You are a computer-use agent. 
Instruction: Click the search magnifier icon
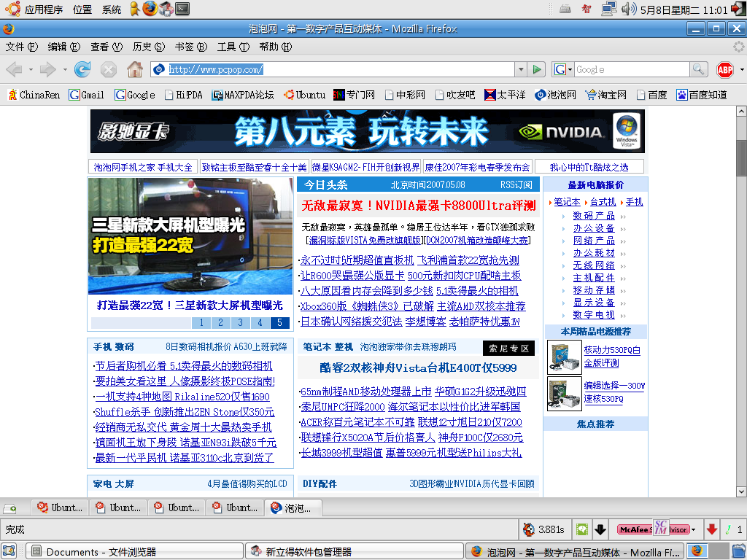[698, 69]
